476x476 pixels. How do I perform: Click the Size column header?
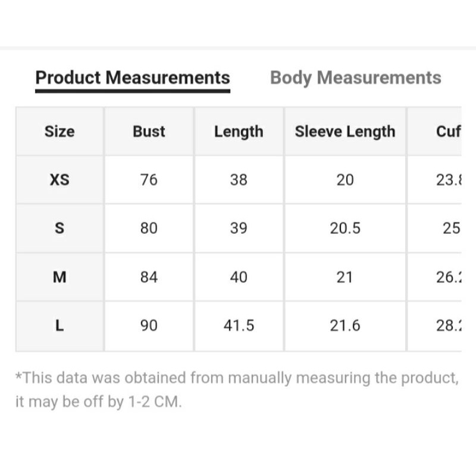[x=59, y=131]
